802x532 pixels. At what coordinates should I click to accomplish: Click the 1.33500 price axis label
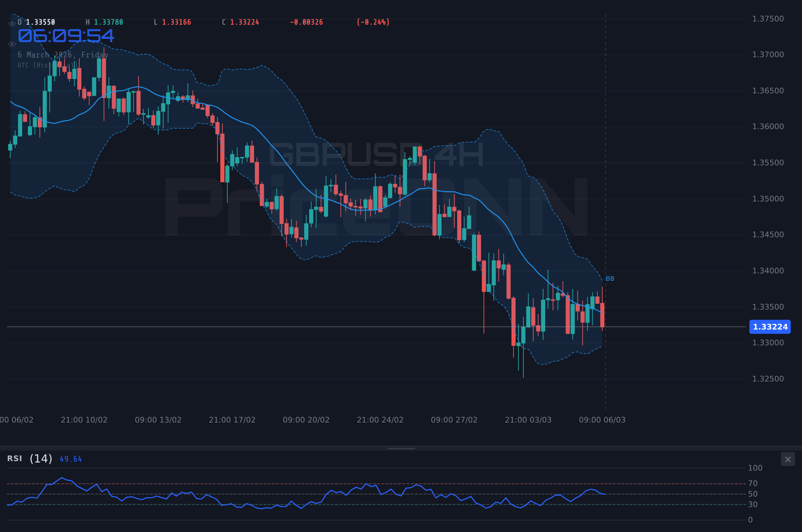768,307
